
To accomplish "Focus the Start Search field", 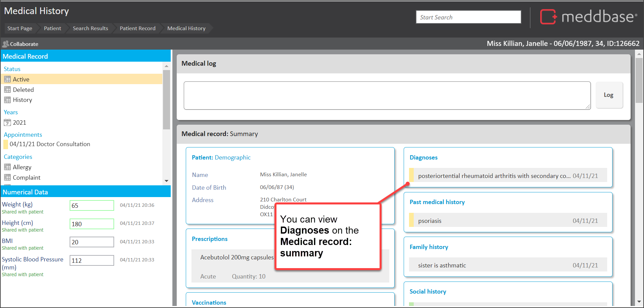I will pos(468,17).
